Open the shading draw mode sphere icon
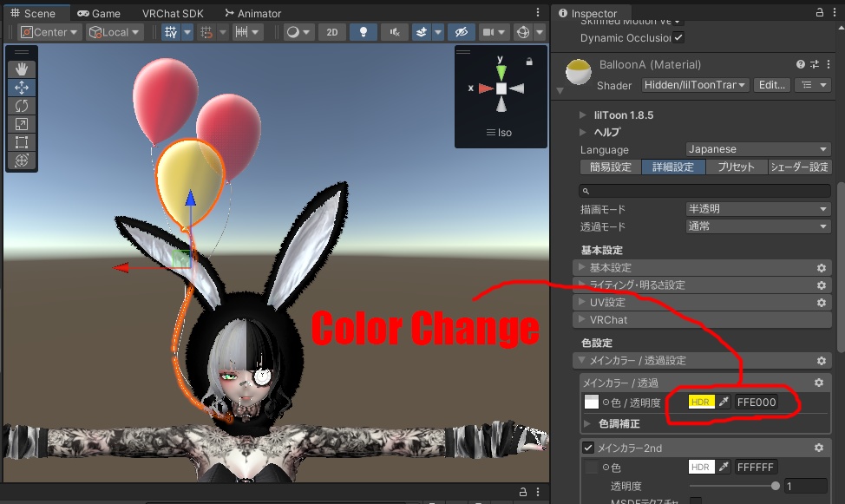 coord(292,32)
